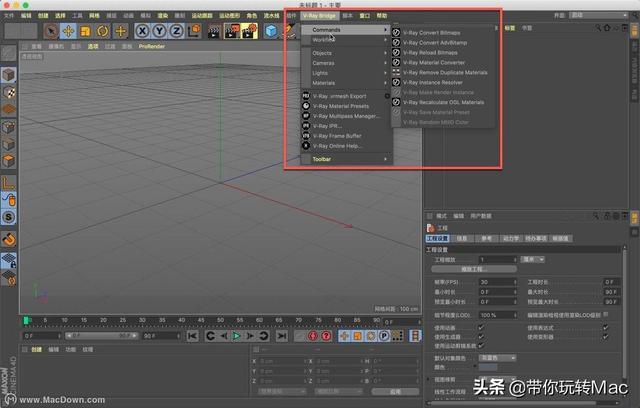The height and width of the screenshot is (408, 640).
Task: Uncheck the use deformers checkbox
Action: pos(606,337)
